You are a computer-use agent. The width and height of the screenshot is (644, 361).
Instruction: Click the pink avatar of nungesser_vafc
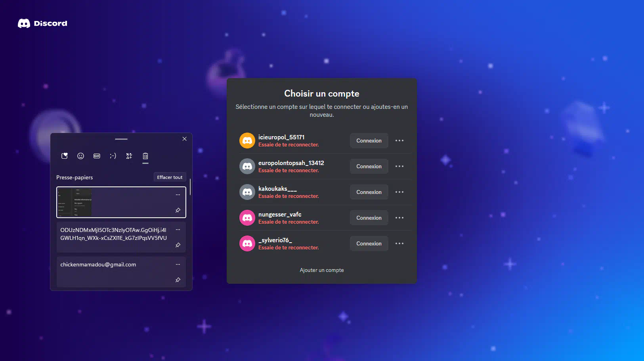coord(247,218)
